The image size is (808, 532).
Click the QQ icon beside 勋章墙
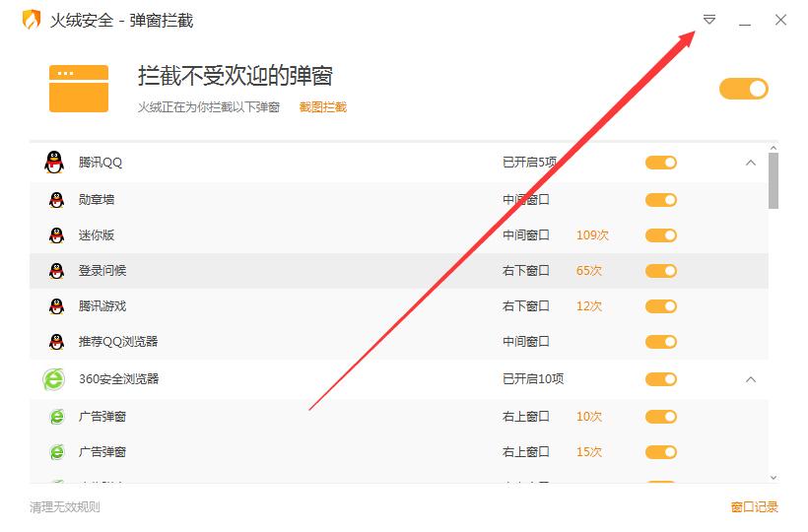56,200
